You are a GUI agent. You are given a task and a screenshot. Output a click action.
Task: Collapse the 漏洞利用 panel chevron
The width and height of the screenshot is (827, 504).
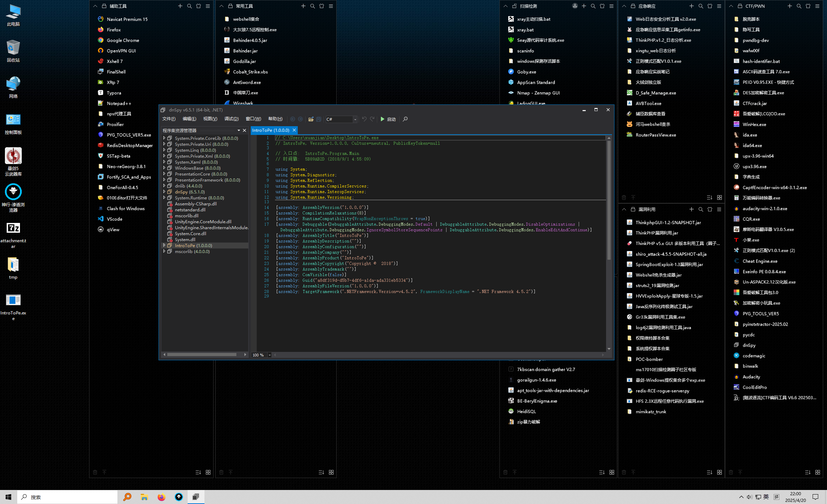coord(624,209)
